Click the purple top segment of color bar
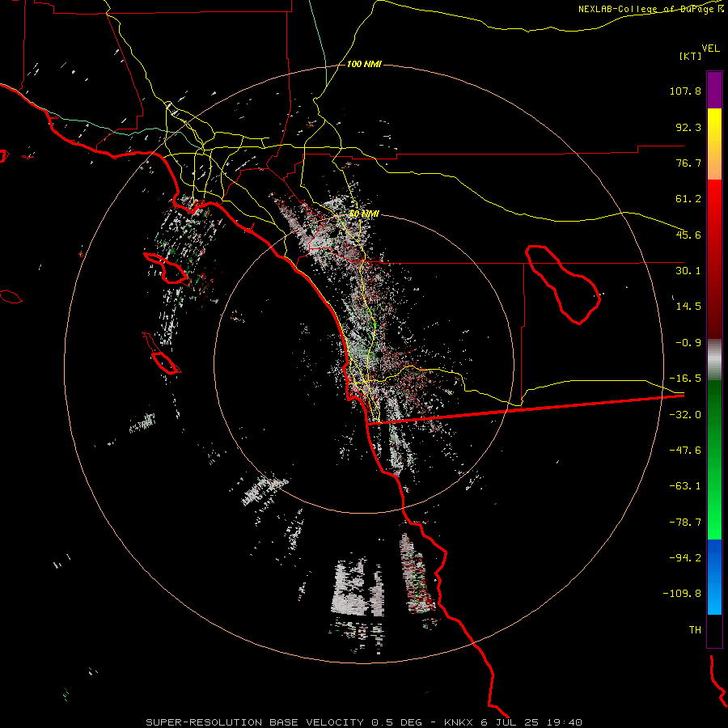728x728 pixels. (714, 90)
